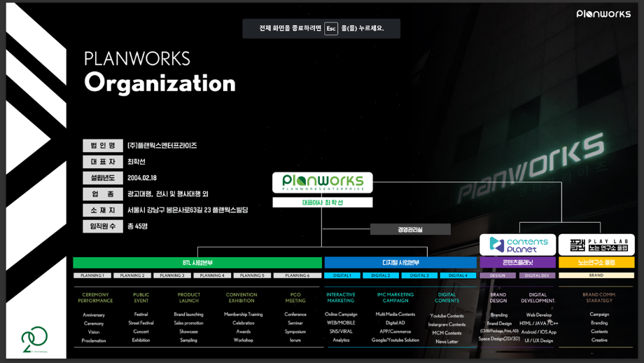Image resolution: width=644 pixels, height=363 pixels.
Task: Select the PLANNING 4 team label
Action: coord(212,275)
